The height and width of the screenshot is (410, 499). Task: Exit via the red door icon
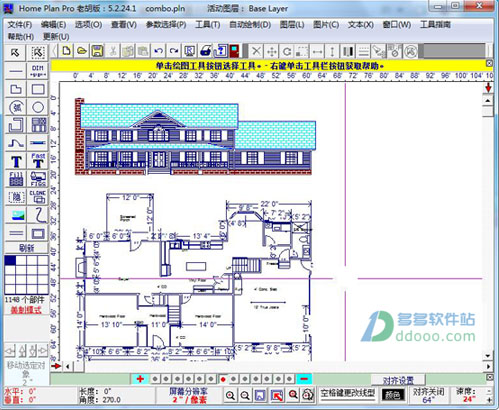[235, 51]
